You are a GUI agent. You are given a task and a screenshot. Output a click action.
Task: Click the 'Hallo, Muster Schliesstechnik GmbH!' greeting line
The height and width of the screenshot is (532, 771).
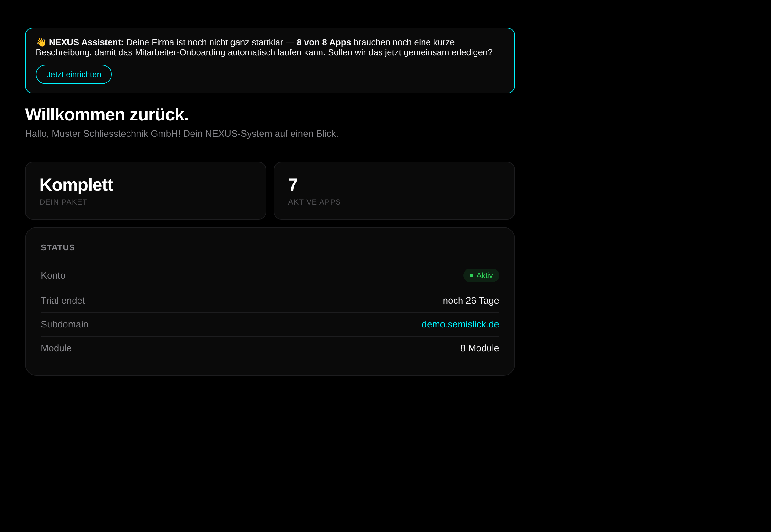tap(182, 134)
